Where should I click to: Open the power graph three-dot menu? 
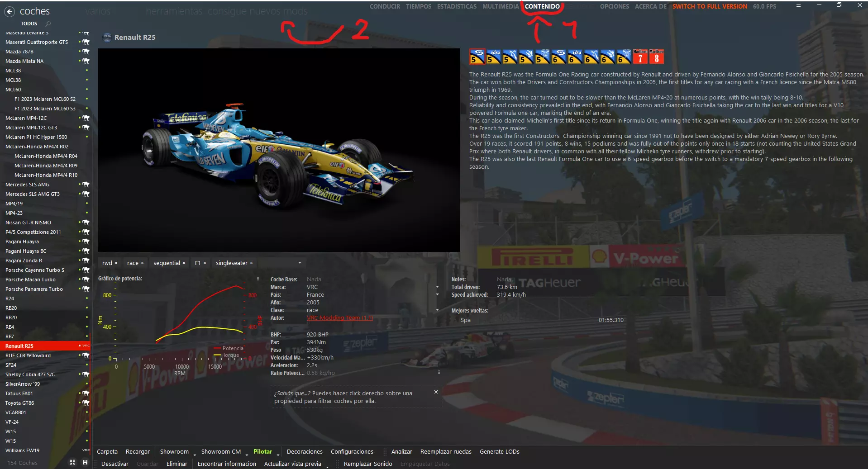coord(258,279)
